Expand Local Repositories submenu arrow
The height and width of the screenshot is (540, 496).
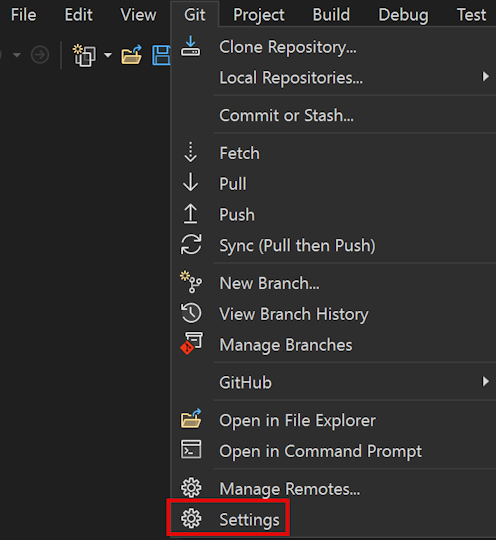click(x=485, y=76)
